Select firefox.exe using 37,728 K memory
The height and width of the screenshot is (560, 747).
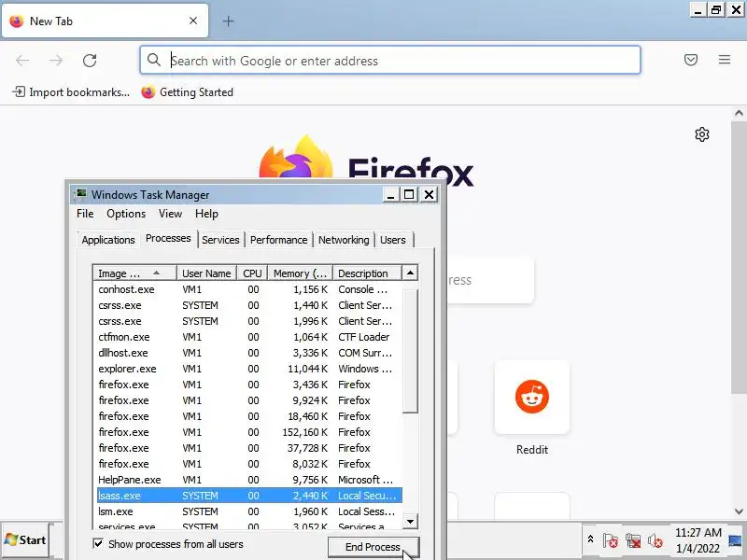[249, 448]
